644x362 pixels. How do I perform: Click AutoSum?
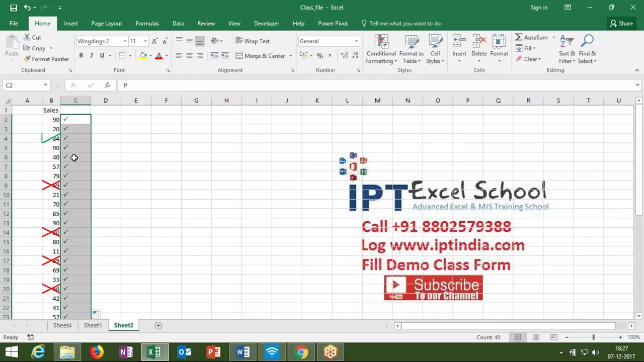click(531, 37)
